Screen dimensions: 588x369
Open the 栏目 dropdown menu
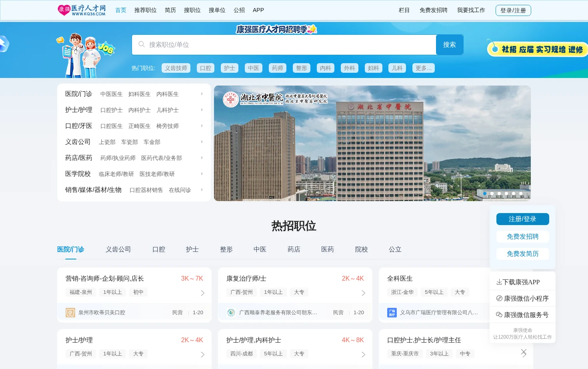click(x=404, y=10)
